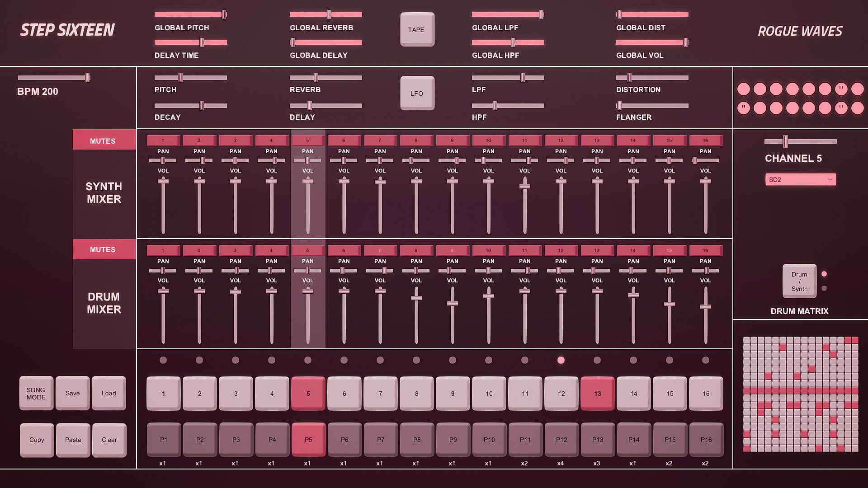Mute synth mixer channel 5

coord(307,141)
